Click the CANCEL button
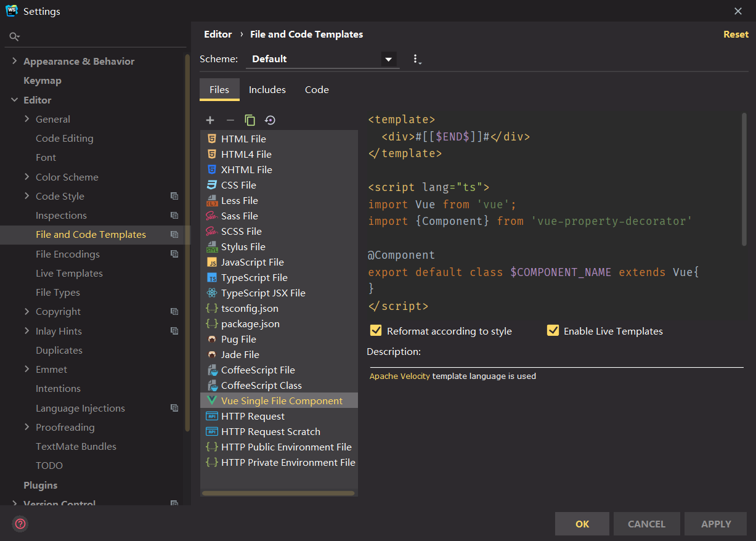This screenshot has width=756, height=541. click(646, 524)
